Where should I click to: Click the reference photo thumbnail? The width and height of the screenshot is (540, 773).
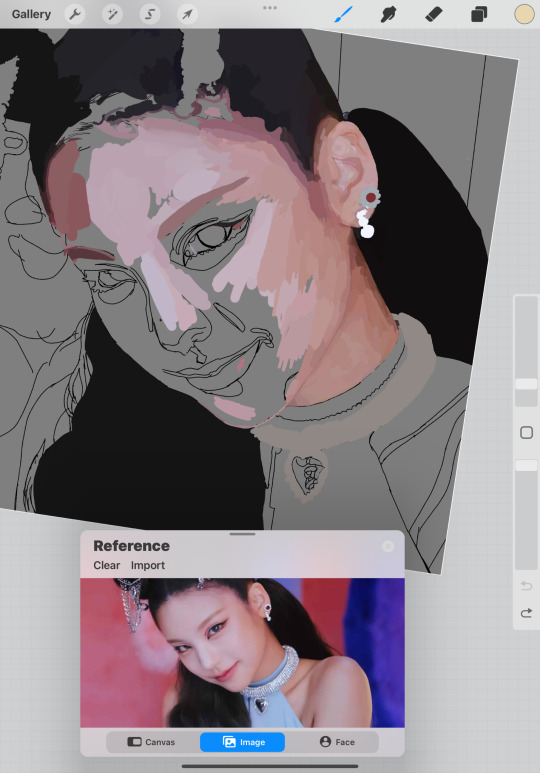(x=242, y=653)
